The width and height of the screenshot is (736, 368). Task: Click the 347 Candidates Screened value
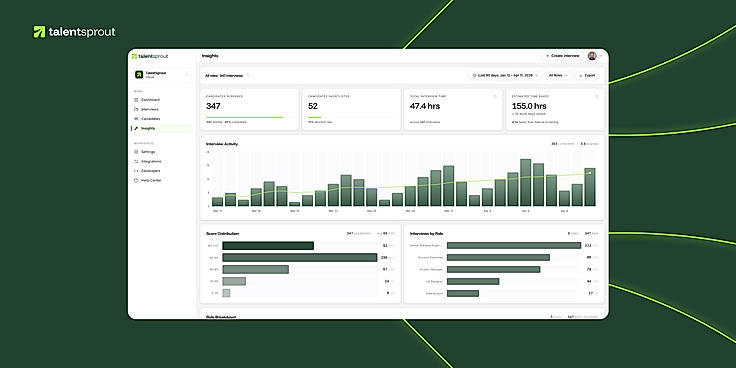click(x=213, y=106)
